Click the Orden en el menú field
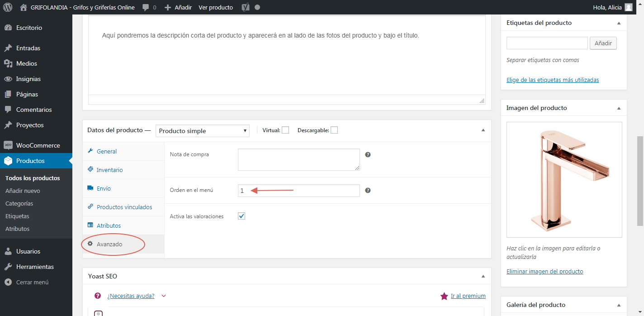 point(299,191)
